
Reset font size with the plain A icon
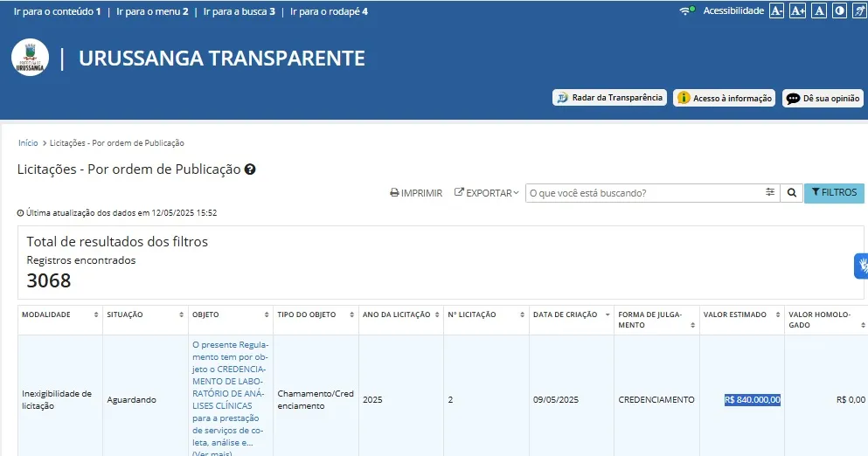pos(819,11)
